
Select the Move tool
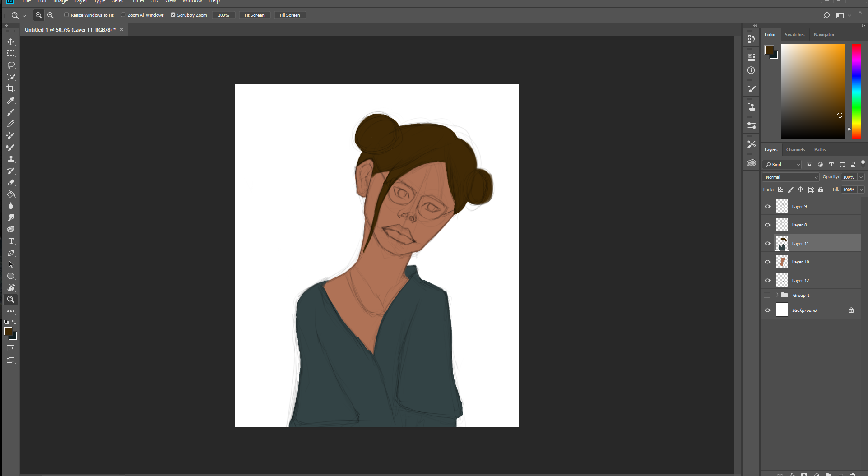click(11, 42)
